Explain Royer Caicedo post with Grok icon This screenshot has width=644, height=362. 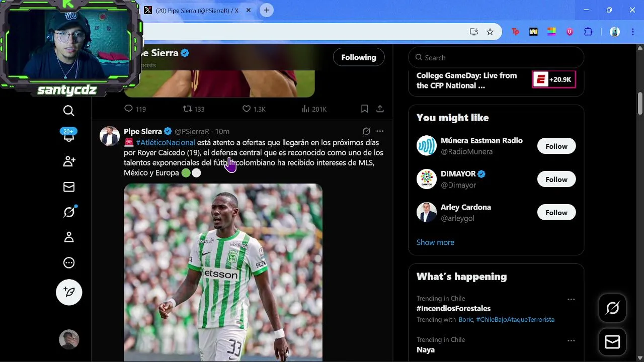tap(367, 131)
